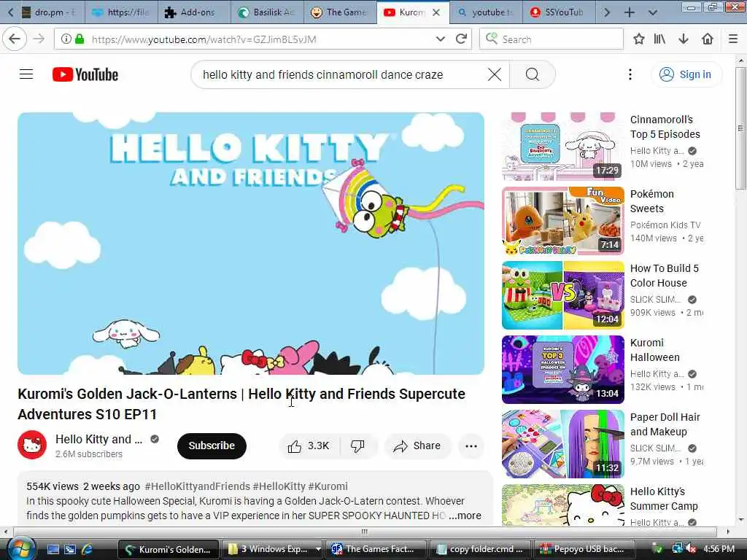
Task: Open the downloads arrow icon
Action: [684, 39]
